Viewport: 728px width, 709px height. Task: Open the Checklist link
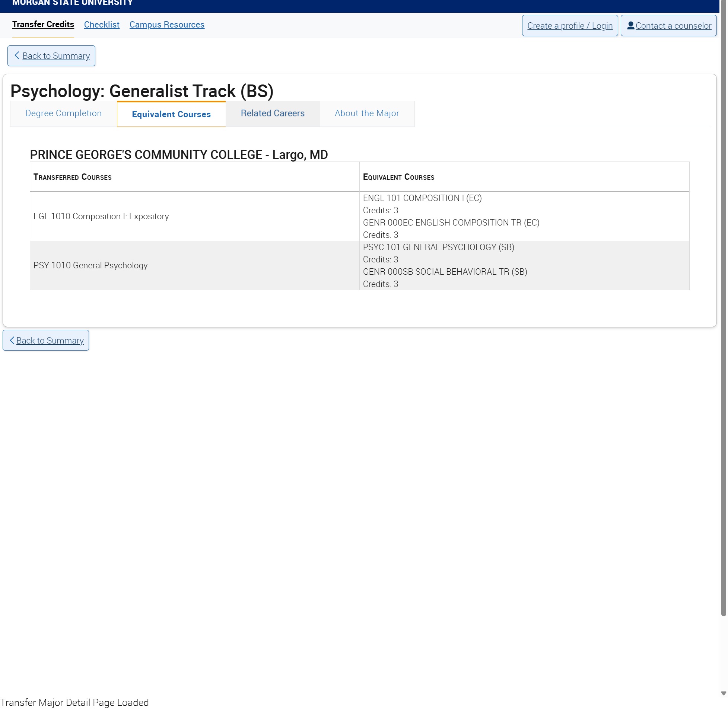coord(102,25)
